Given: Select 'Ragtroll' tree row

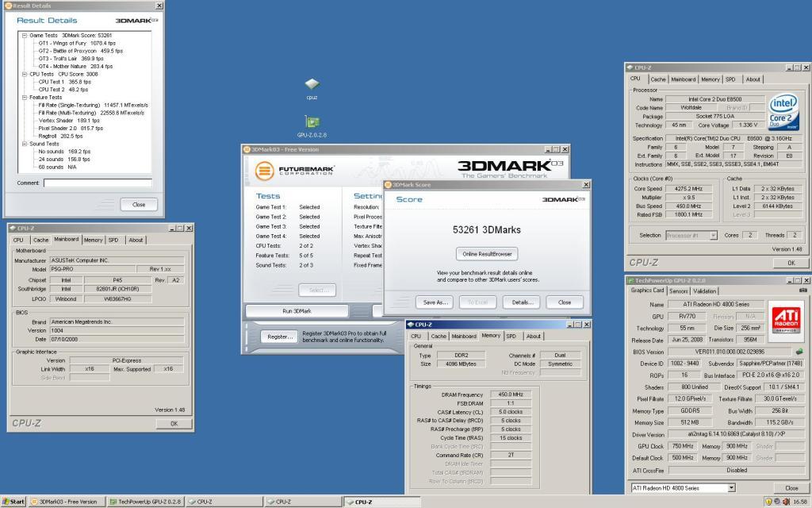Looking at the screenshot, I should (60, 136).
